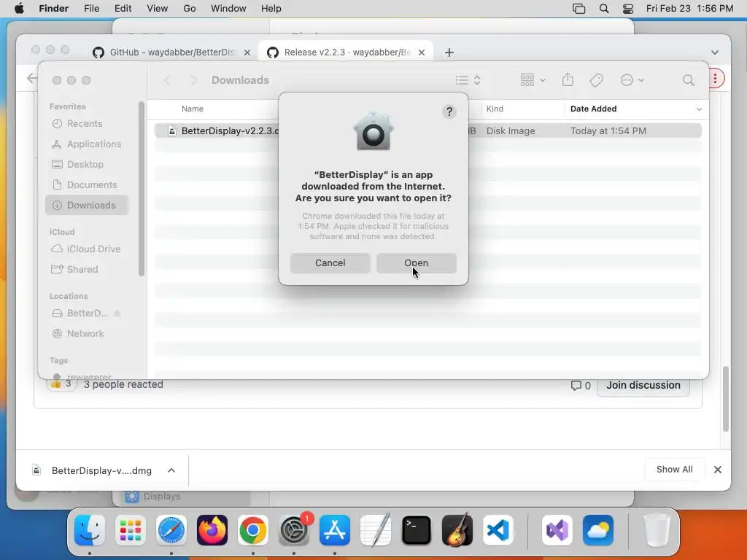Viewport: 747px width, 560px height.
Task: Open the Go menu
Action: [x=189, y=9]
